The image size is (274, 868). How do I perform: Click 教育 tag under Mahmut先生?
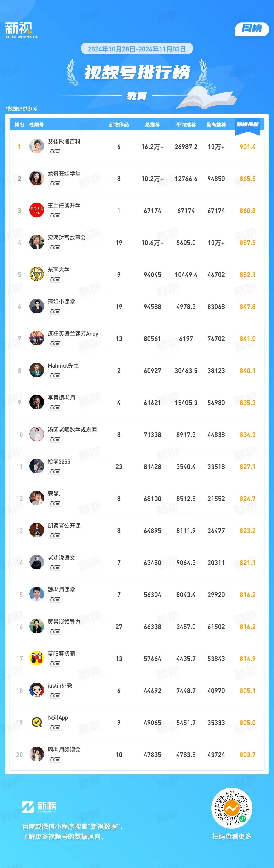(55, 375)
